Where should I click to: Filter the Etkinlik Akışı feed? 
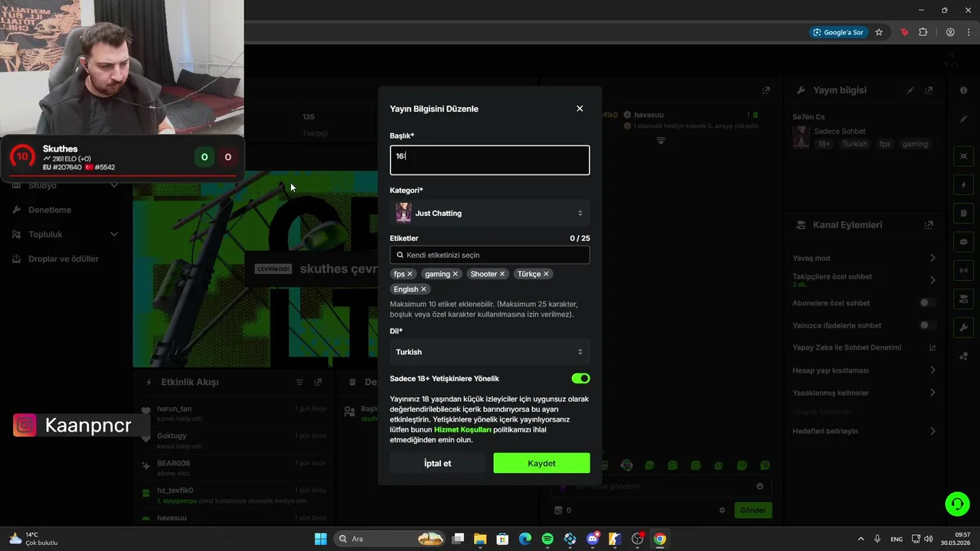coord(299,382)
